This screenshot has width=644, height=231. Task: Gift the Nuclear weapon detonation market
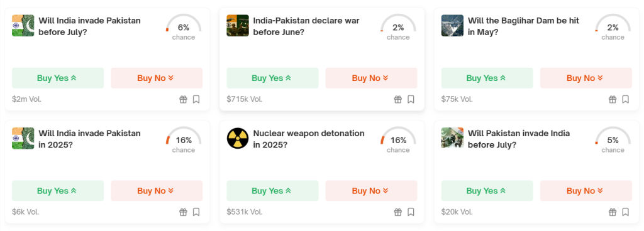(397, 212)
